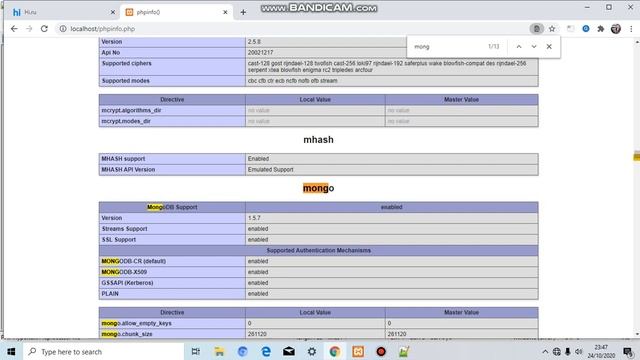This screenshot has width=640, height=360.
Task: Open the Chrome three-dot menu
Action: [631, 29]
